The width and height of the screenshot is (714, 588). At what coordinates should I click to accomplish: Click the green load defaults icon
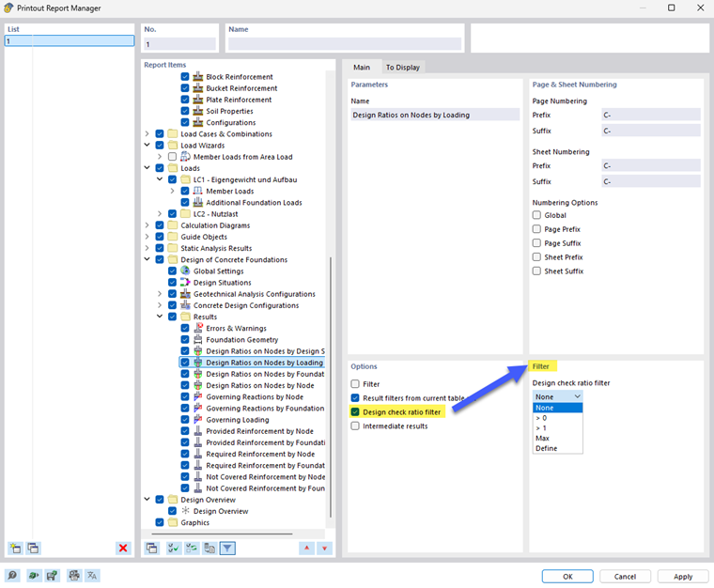point(33,575)
